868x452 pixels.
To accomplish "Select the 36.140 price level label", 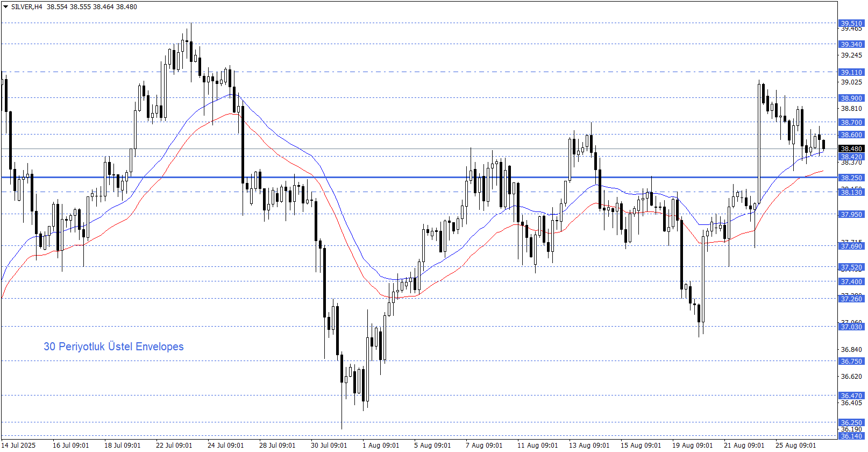I will [851, 436].
